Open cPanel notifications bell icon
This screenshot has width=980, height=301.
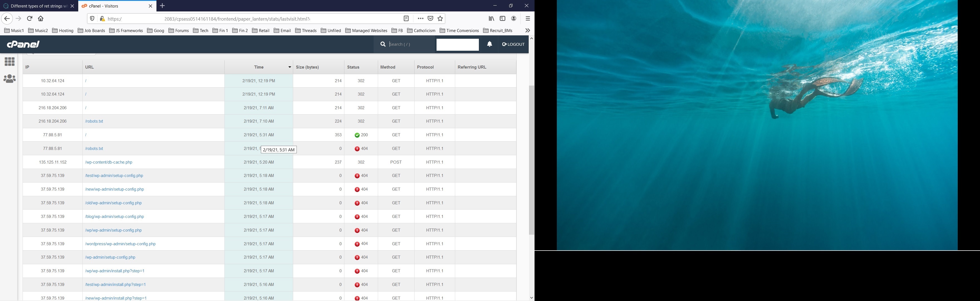(490, 44)
